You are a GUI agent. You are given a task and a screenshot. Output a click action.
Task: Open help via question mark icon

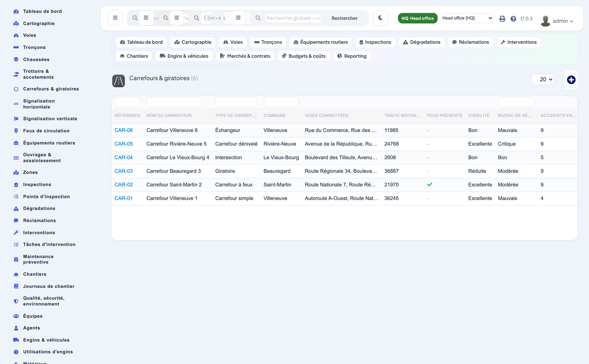pos(513,19)
